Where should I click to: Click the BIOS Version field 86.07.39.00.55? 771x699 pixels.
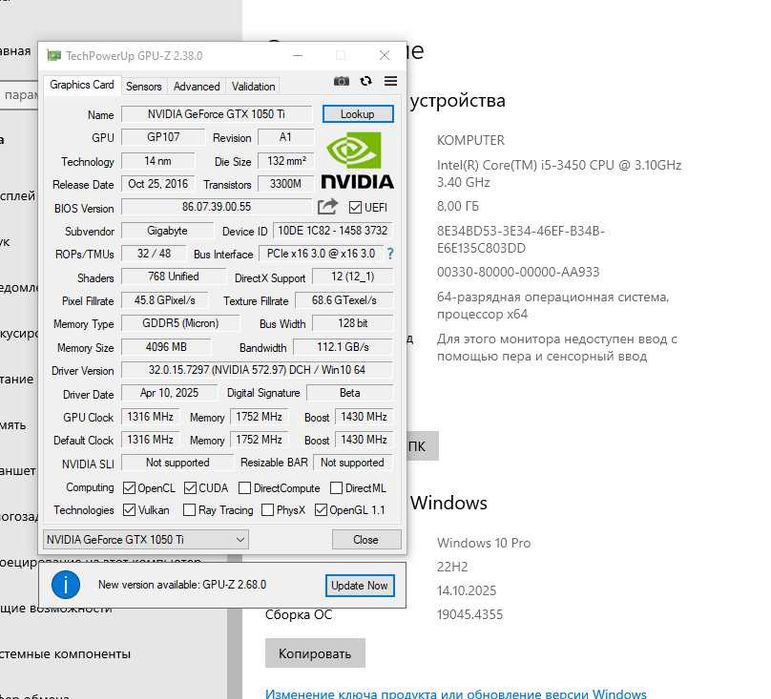[216, 207]
